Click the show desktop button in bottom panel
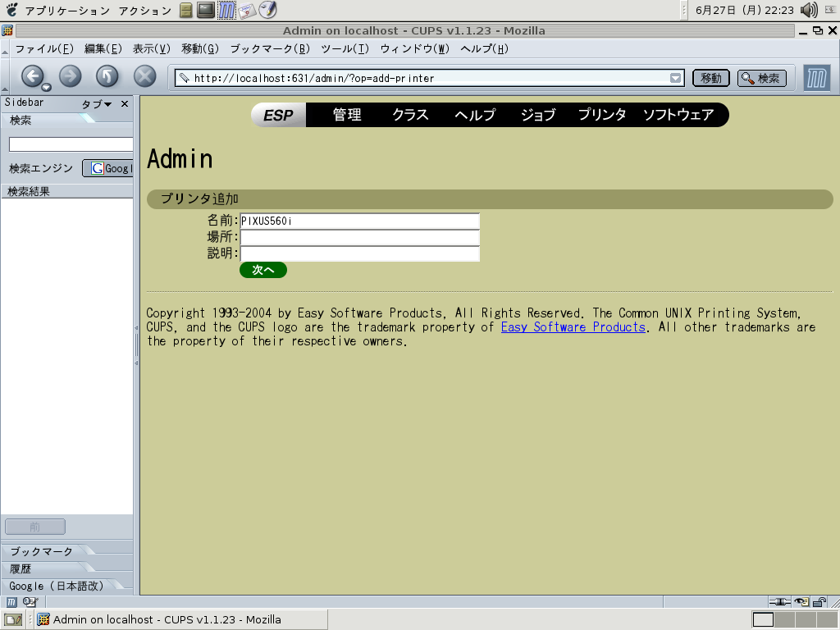 (x=13, y=620)
